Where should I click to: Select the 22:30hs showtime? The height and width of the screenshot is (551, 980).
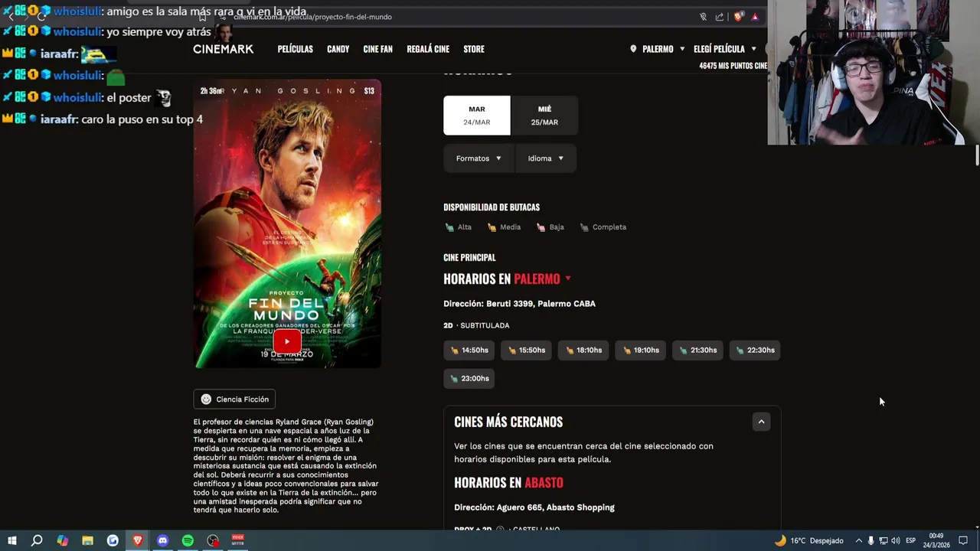click(x=755, y=350)
